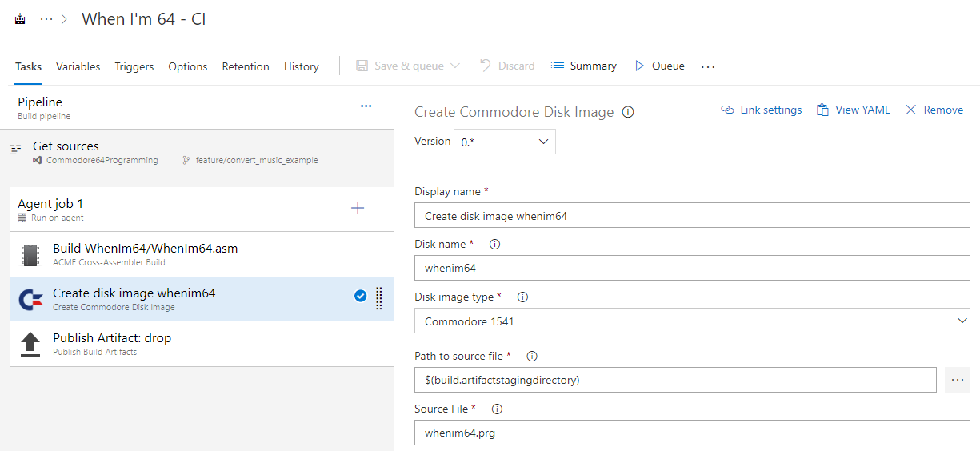This screenshot has height=451, width=980.
Task: Add a task with the Agent job plus icon
Action: [358, 209]
